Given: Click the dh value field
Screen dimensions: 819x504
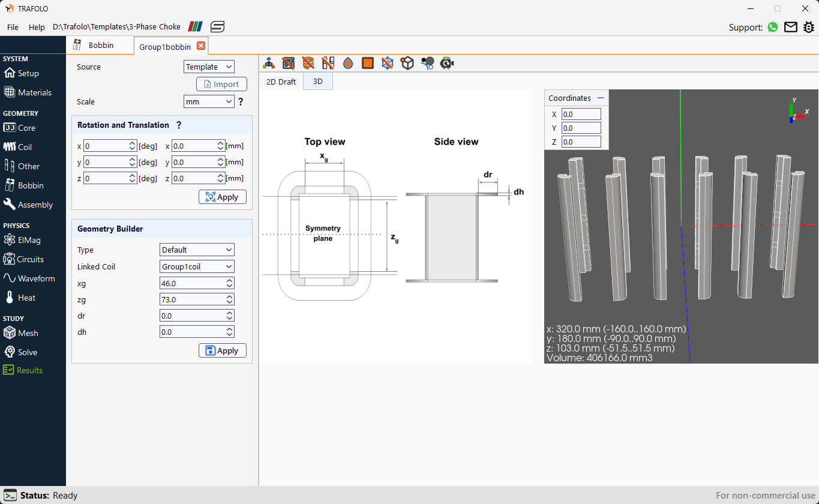Looking at the screenshot, I should click(197, 331).
